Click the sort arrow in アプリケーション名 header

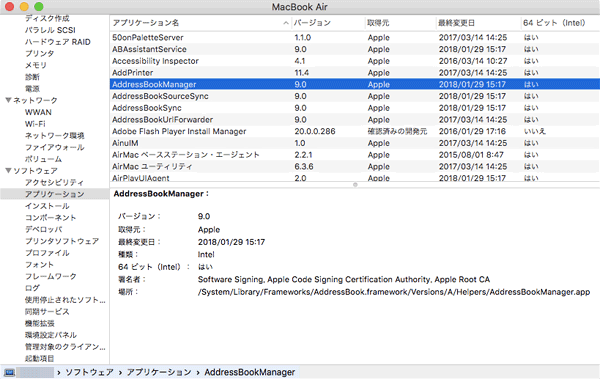285,23
